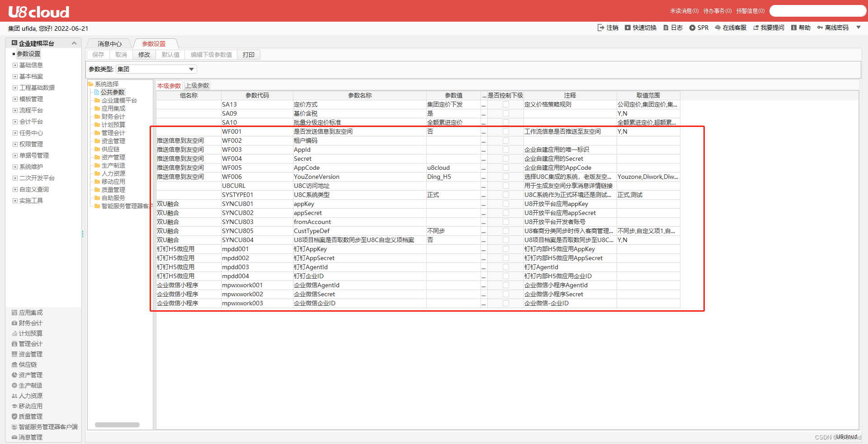Expand the 基础信息 tree node
868x444 pixels.
point(15,65)
